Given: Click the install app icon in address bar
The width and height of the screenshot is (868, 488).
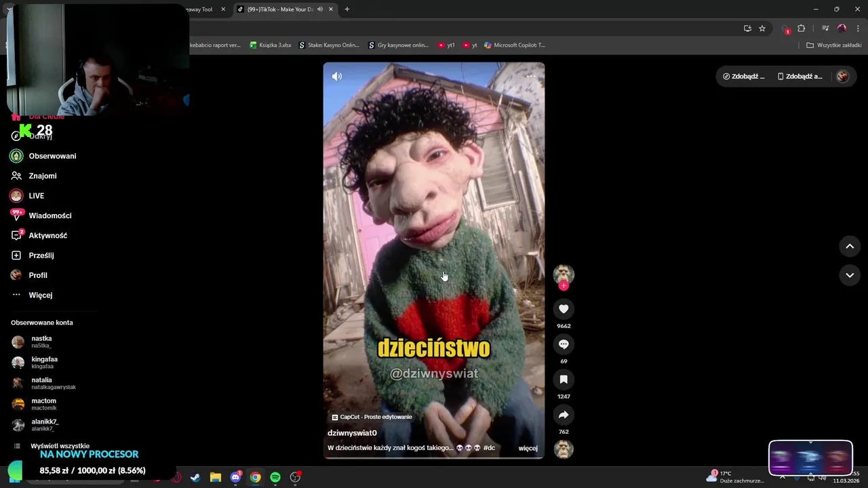Looking at the screenshot, I should (747, 28).
